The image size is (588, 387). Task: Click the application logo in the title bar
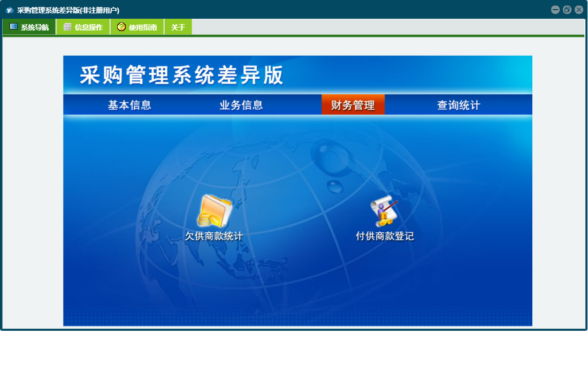click(x=9, y=10)
